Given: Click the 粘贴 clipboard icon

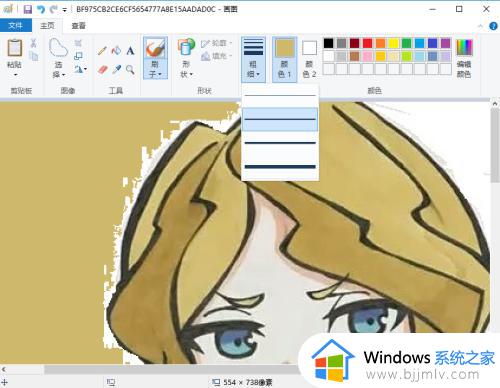Looking at the screenshot, I should [x=14, y=48].
